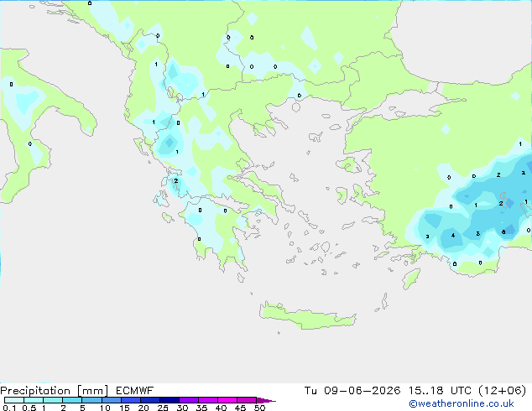This screenshot has height=411, width=532.
Task: Click the "[mm]" unit label
Action: 92,391
